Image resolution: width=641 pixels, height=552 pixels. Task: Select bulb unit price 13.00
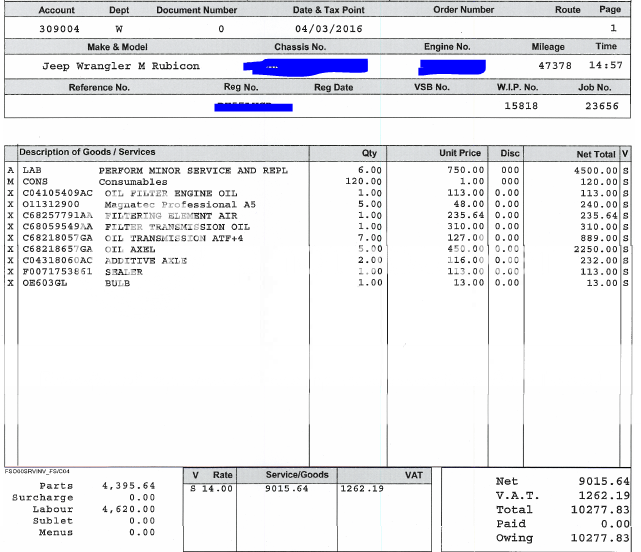pos(469,283)
